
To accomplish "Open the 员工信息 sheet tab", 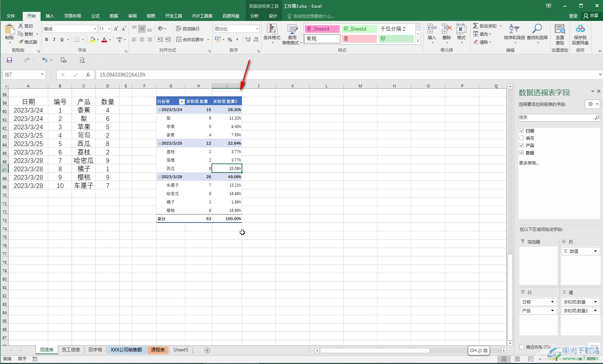I will (71, 350).
